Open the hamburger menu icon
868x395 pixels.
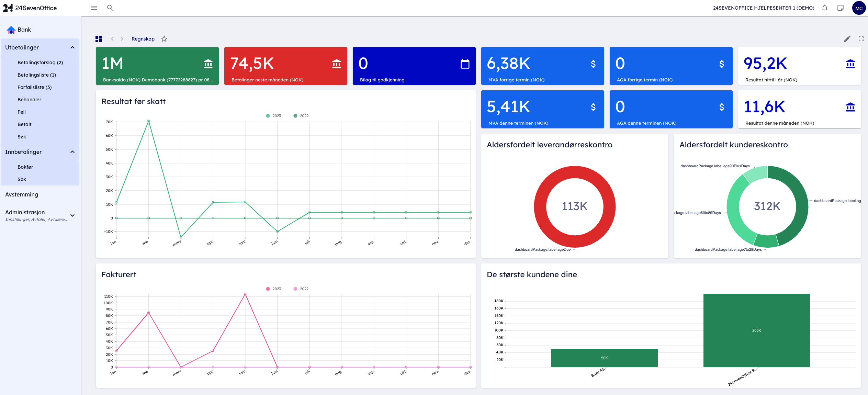[93, 8]
